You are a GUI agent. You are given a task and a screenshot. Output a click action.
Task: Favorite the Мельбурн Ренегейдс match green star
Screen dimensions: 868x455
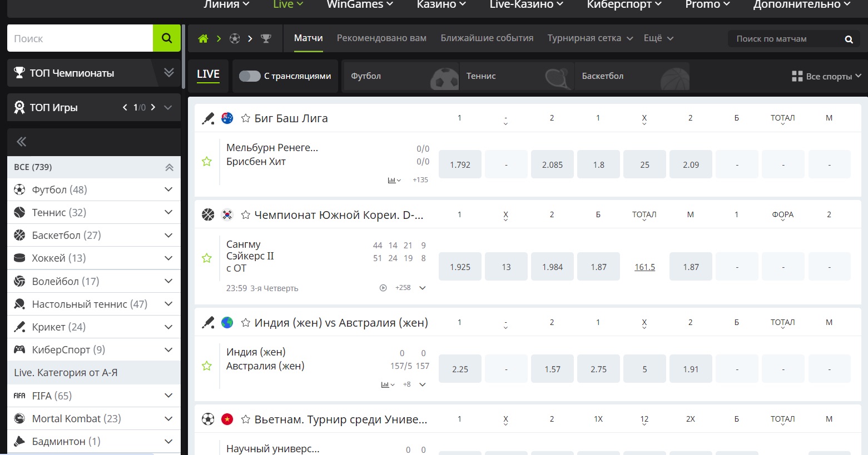click(207, 162)
